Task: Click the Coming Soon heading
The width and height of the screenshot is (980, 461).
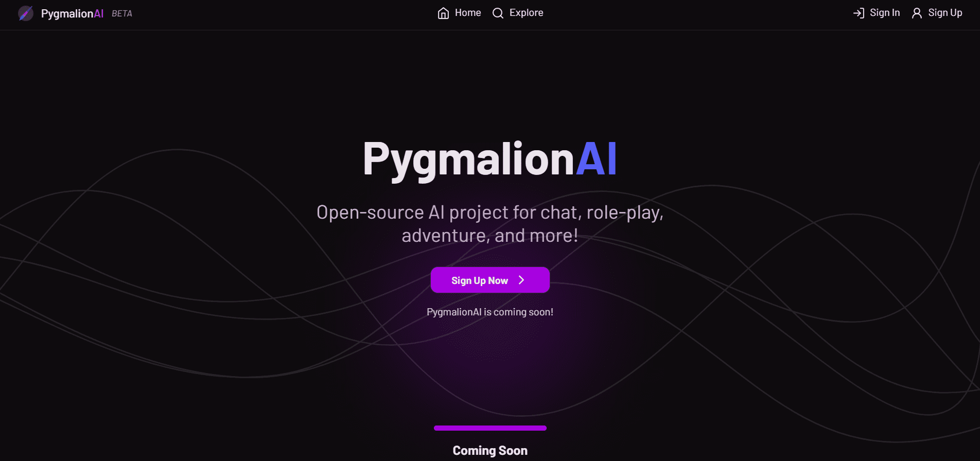Action: pyautogui.click(x=490, y=451)
